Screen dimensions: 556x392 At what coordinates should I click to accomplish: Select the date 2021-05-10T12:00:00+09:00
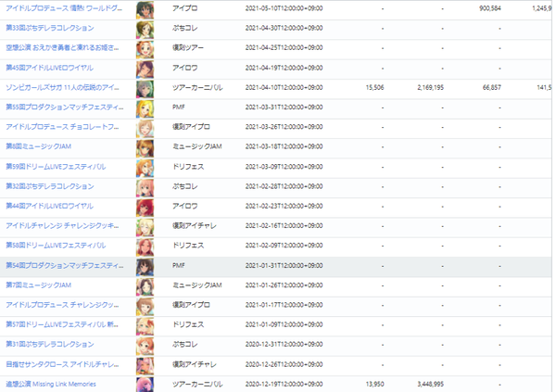(284, 8)
